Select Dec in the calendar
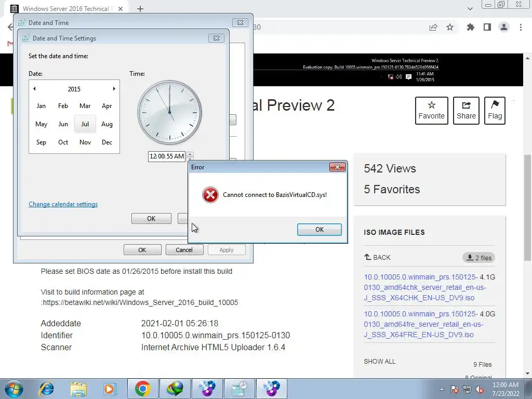This screenshot has width=532, height=399. tap(107, 142)
